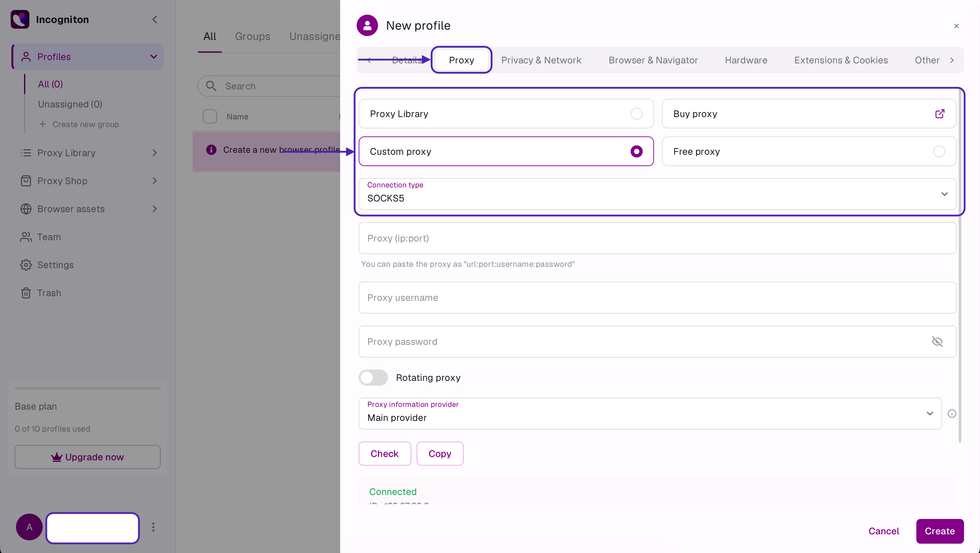980x553 pixels.
Task: Click the Proxy (ip:port) input field
Action: [657, 238]
